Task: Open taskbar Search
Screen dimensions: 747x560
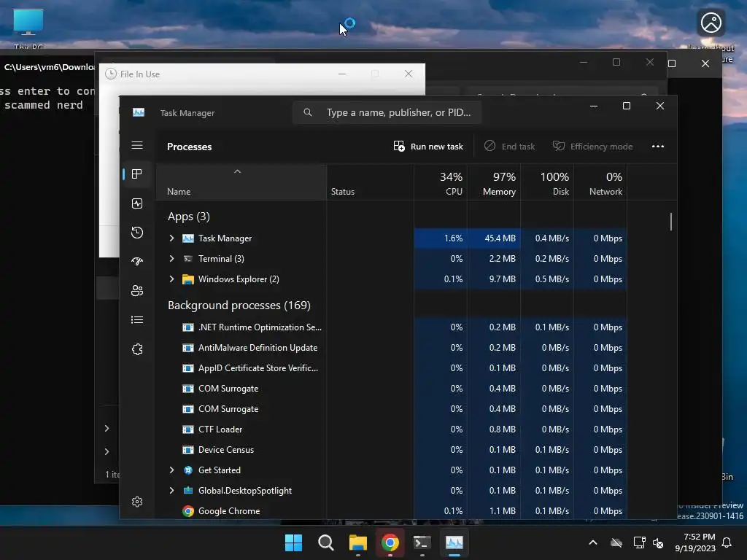Action: pos(326,542)
